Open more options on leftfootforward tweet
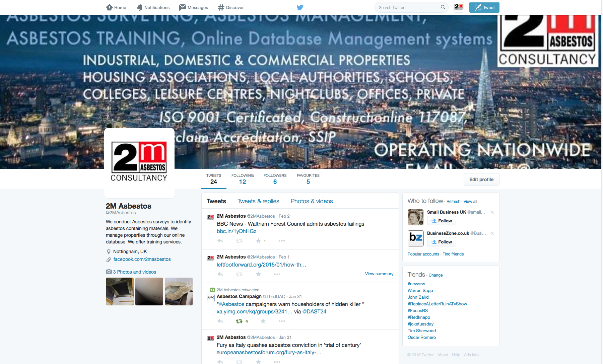Image resolution: width=603 pixels, height=364 pixels. 277,274
